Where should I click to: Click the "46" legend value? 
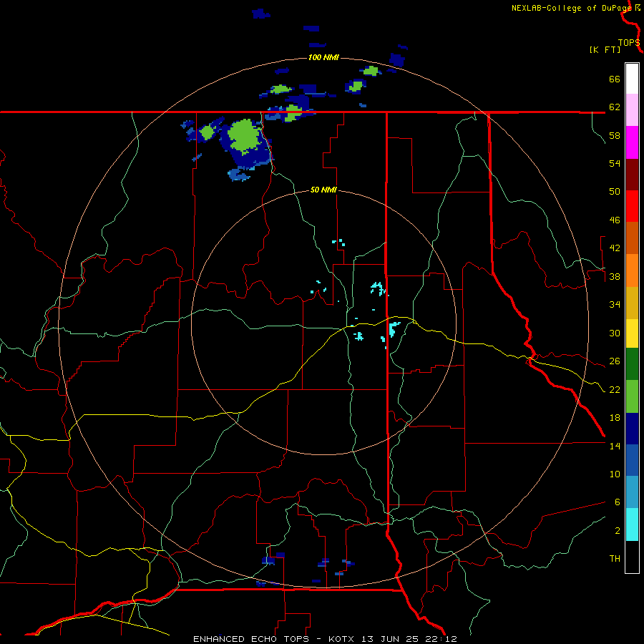[615, 220]
